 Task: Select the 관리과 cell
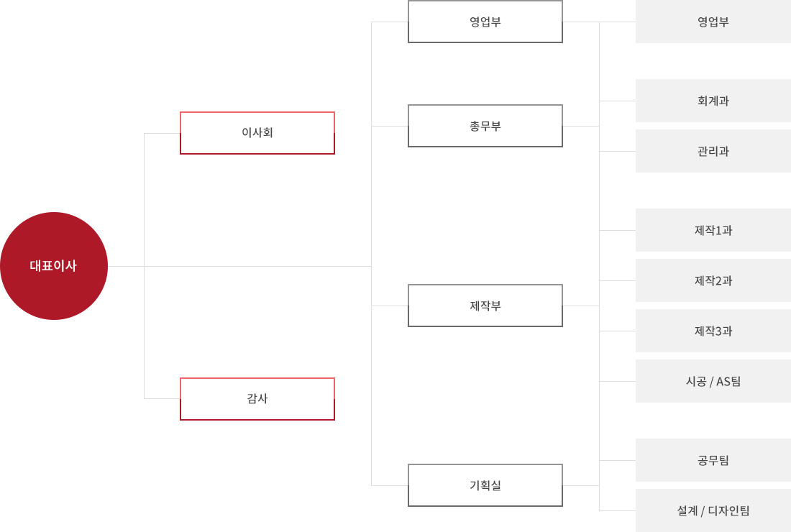point(713,151)
